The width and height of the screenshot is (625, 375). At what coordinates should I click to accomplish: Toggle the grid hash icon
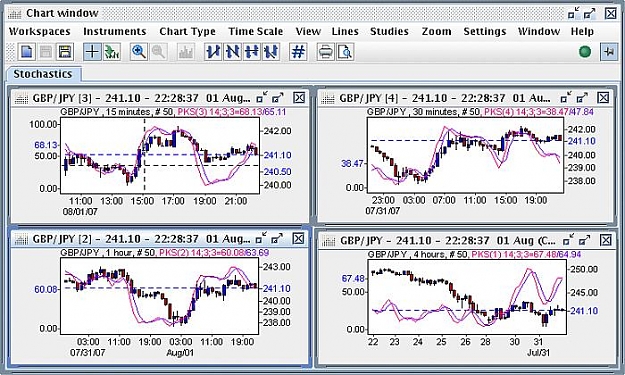point(298,52)
